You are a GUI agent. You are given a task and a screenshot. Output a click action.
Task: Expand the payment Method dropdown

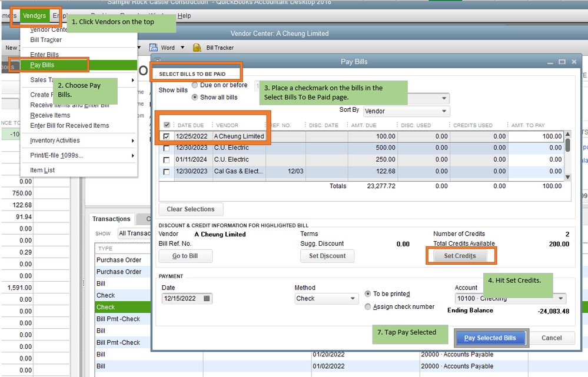(x=353, y=299)
